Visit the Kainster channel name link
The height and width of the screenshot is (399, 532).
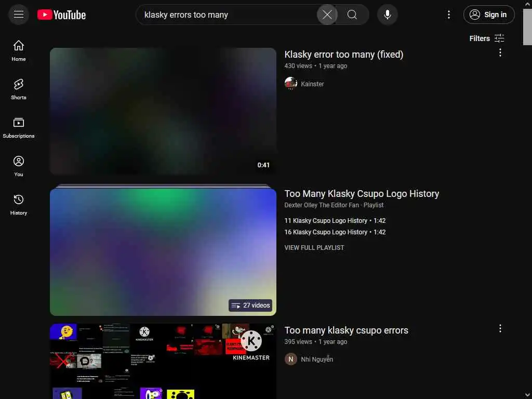(312, 84)
